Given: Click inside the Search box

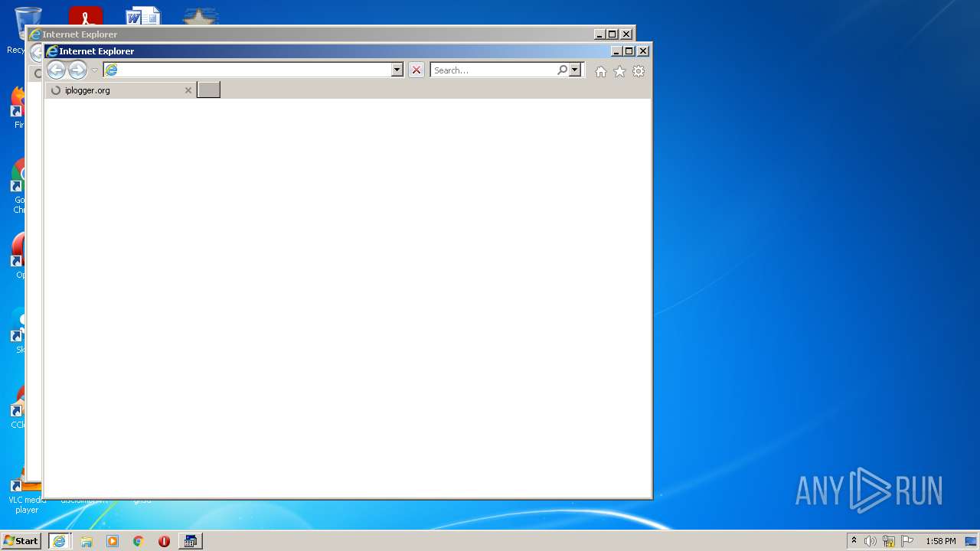Looking at the screenshot, I should [494, 70].
